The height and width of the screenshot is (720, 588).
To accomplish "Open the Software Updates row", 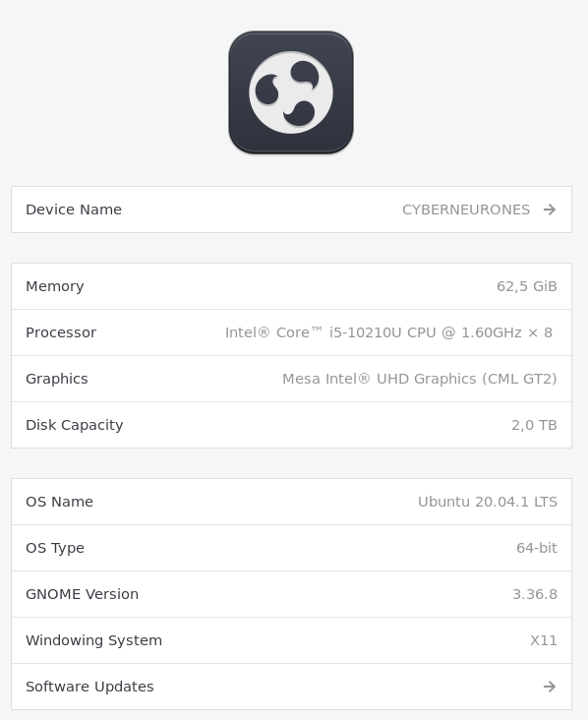I will 291,687.
